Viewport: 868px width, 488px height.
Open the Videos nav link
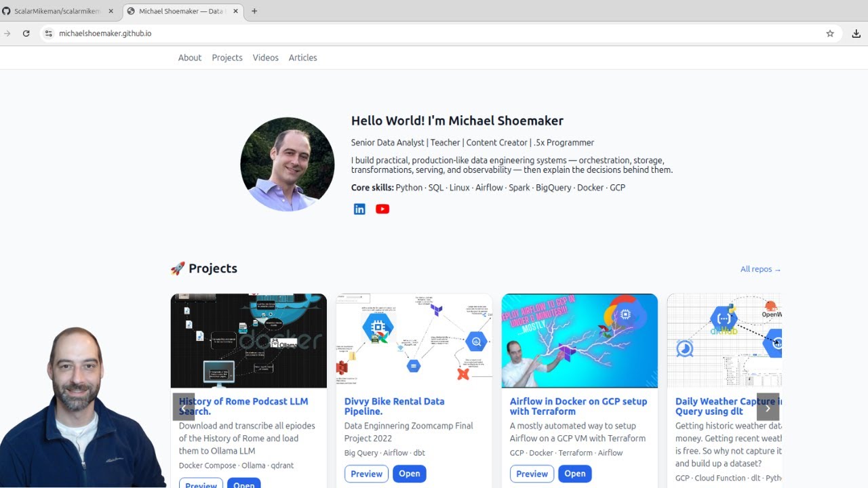[x=266, y=58]
